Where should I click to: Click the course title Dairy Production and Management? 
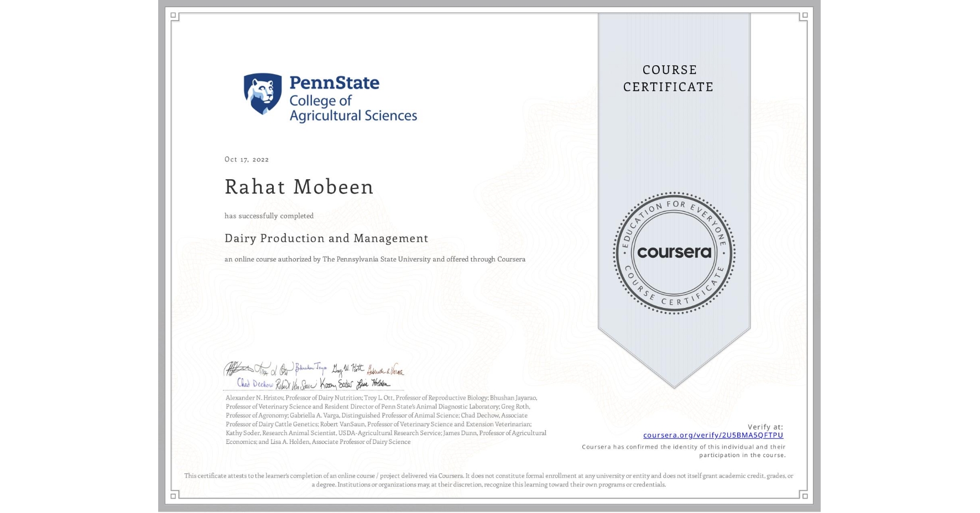326,238
